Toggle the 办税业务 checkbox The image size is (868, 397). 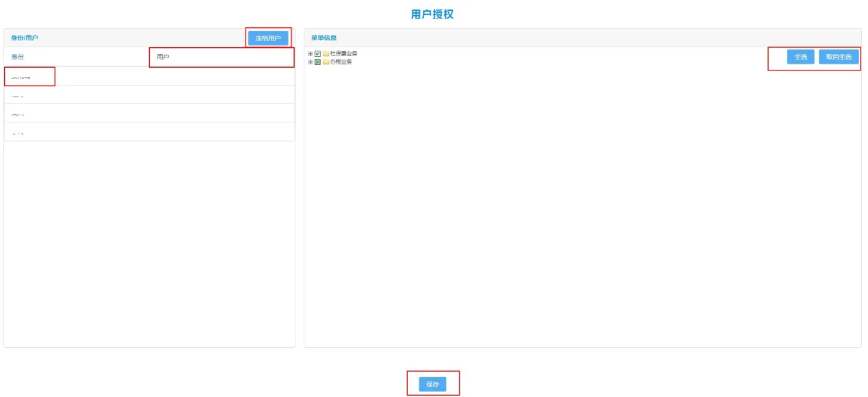pos(317,62)
